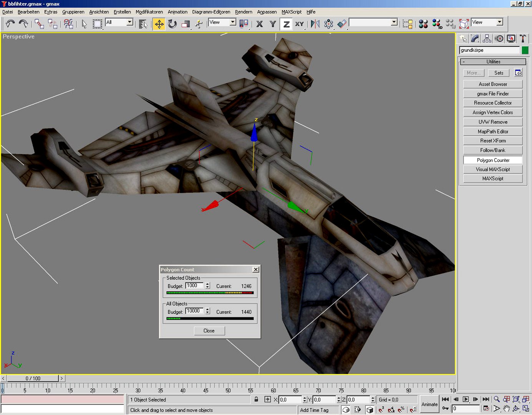
Task: Expand the View reference coordinate dropdown
Action: click(x=222, y=22)
